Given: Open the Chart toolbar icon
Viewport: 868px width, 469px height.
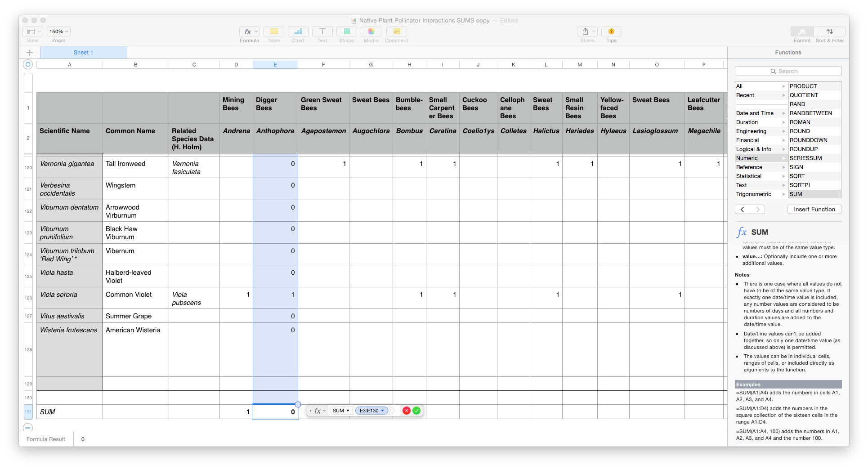Looking at the screenshot, I should click(x=298, y=31).
